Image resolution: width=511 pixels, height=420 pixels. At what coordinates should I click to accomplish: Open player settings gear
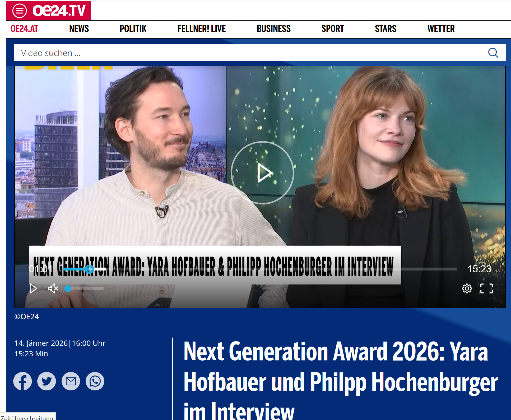click(467, 288)
